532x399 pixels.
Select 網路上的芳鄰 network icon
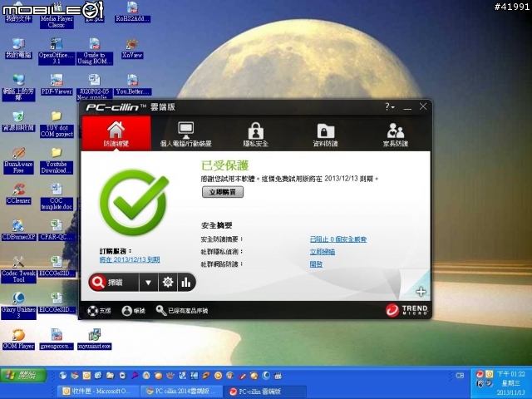tap(18, 88)
